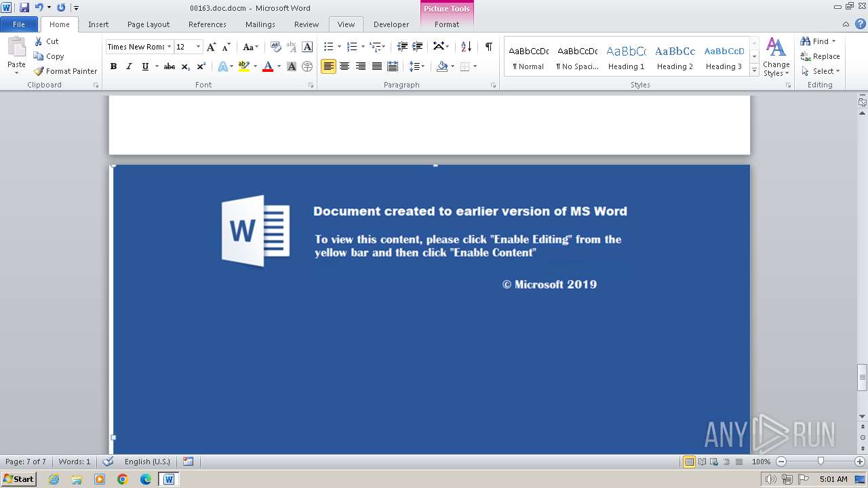This screenshot has width=868, height=488.
Task: Increase paragraph indent
Action: point(418,47)
